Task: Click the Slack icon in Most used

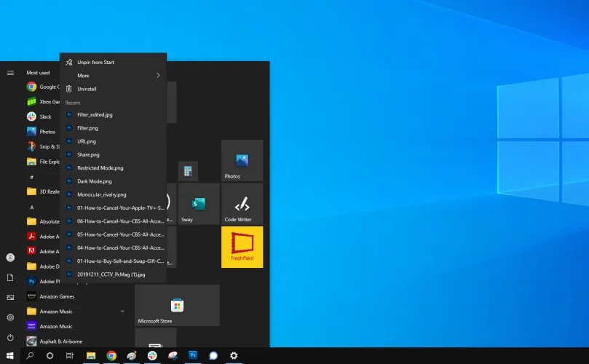Action: coord(32,116)
